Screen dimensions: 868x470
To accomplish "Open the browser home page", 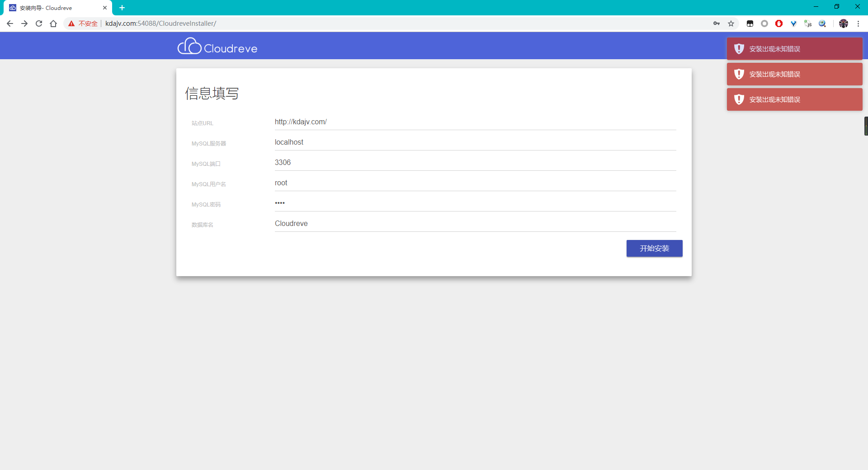I will pyautogui.click(x=53, y=23).
